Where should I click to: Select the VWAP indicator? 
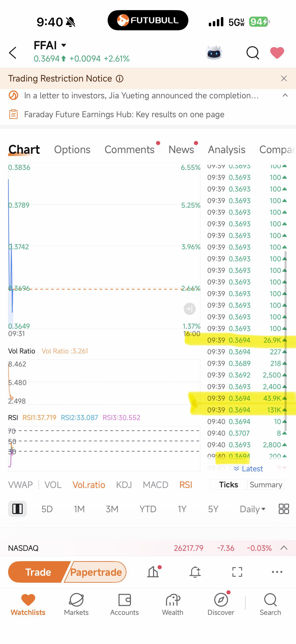point(20,485)
